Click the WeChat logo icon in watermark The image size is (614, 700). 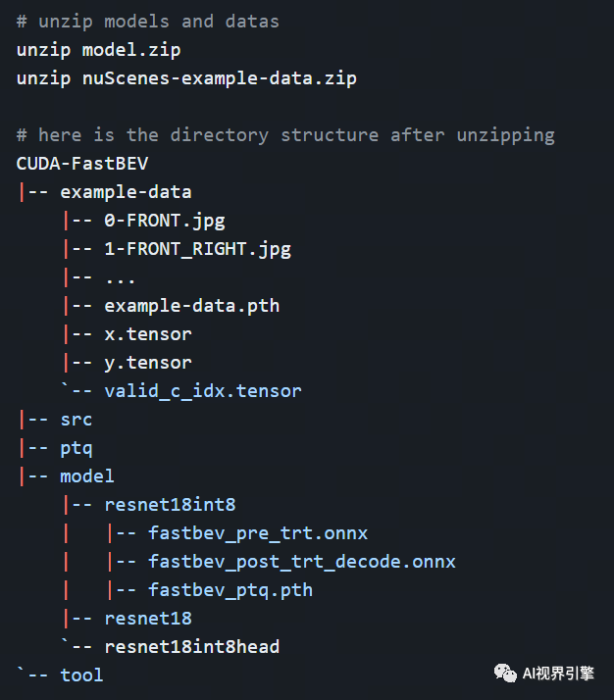tap(505, 673)
